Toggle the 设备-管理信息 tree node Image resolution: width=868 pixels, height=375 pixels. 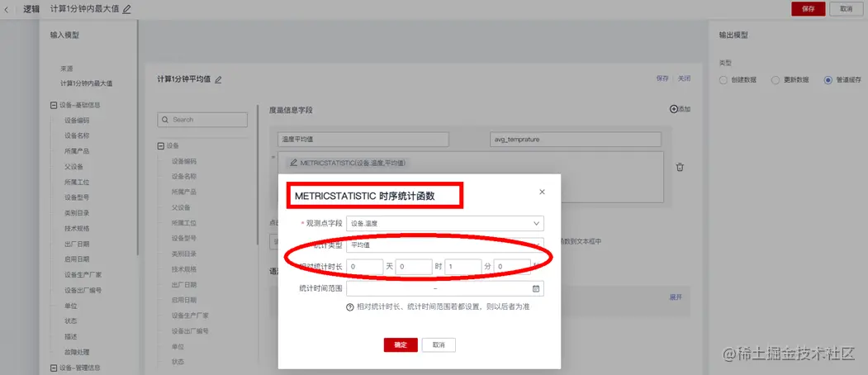[54, 368]
